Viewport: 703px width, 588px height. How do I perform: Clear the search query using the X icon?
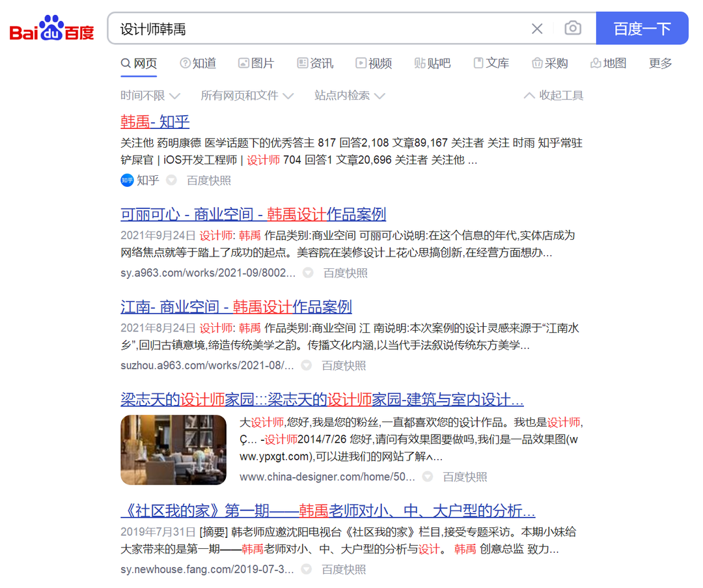(537, 28)
